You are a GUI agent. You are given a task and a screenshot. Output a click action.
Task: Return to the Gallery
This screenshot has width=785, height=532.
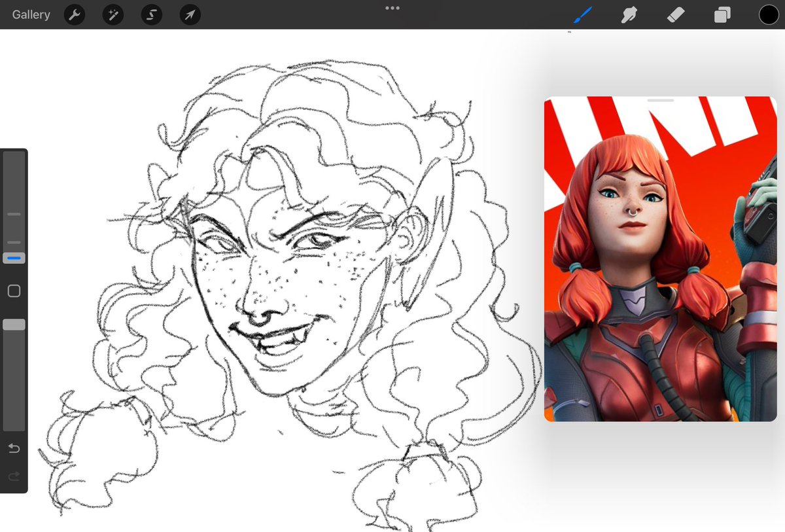click(x=31, y=14)
